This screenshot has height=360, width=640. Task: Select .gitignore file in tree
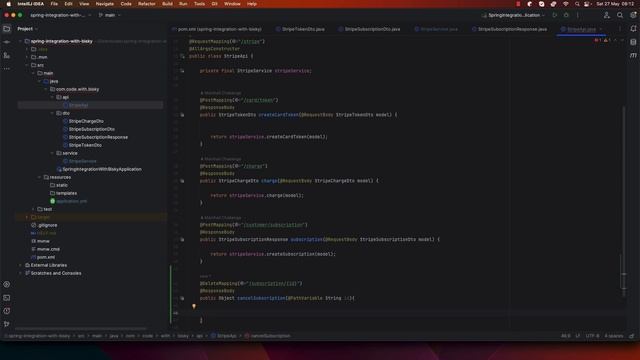point(47,225)
